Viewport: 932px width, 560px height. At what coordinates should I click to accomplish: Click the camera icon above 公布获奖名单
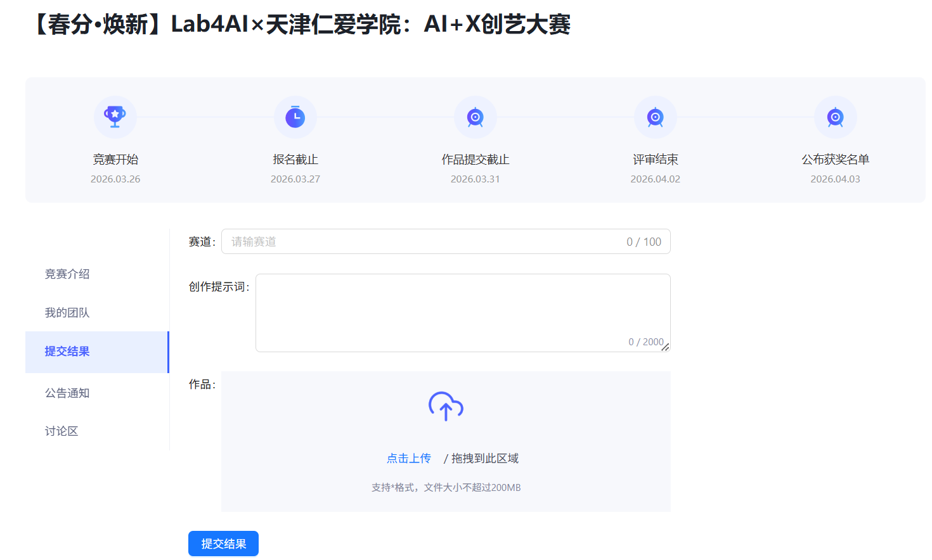click(x=835, y=117)
